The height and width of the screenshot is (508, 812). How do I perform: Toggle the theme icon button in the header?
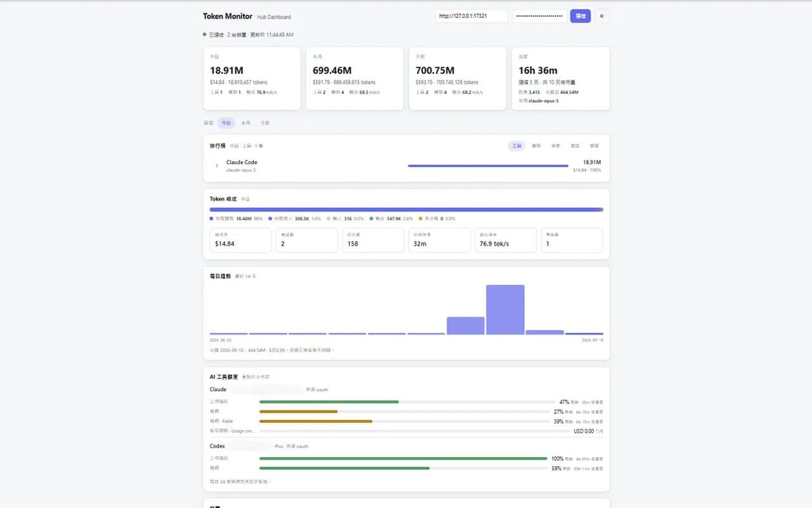point(602,16)
